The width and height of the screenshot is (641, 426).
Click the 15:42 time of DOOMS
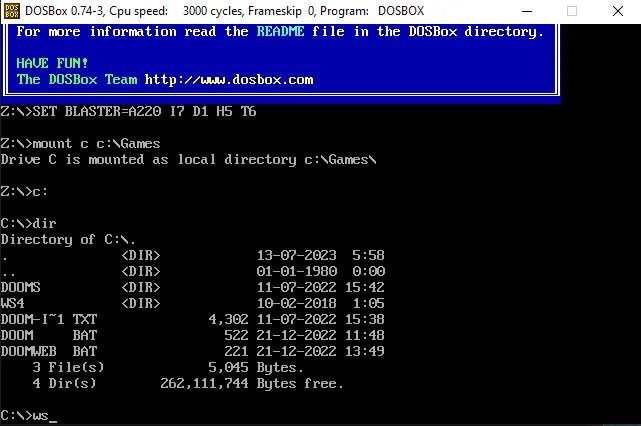click(365, 287)
